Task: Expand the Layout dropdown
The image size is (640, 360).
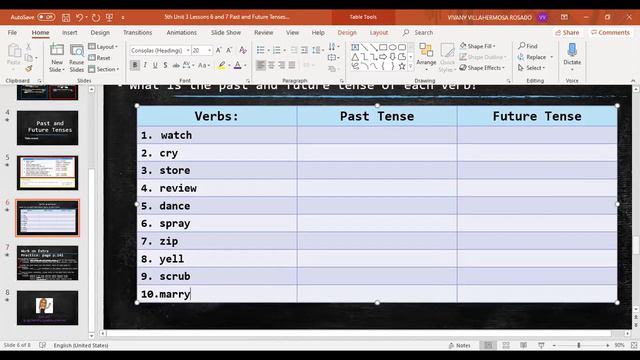Action: click(103, 47)
